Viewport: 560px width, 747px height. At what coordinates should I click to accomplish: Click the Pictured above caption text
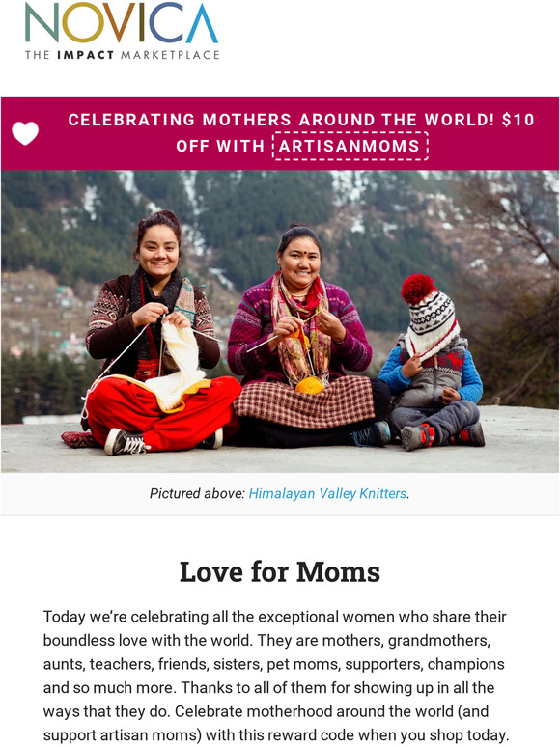197,493
